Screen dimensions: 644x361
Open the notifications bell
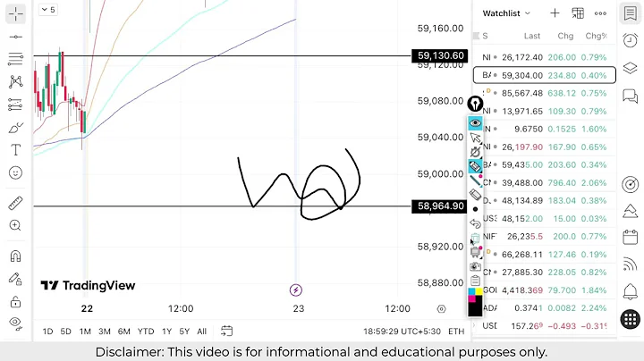coord(631,291)
